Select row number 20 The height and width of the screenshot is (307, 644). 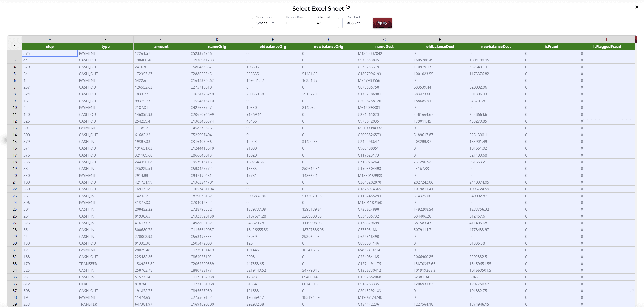pyautogui.click(x=15, y=176)
